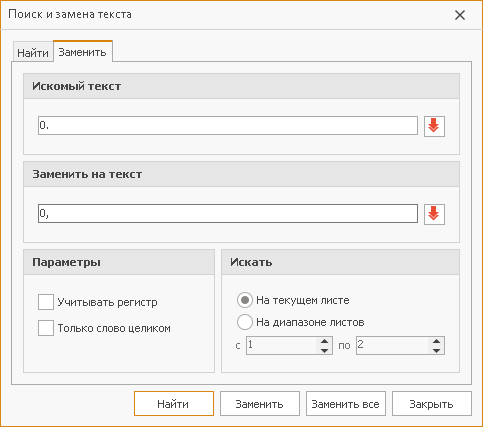Decrease the 'по' end sheet number
This screenshot has width=483, height=427.
pos(436,350)
